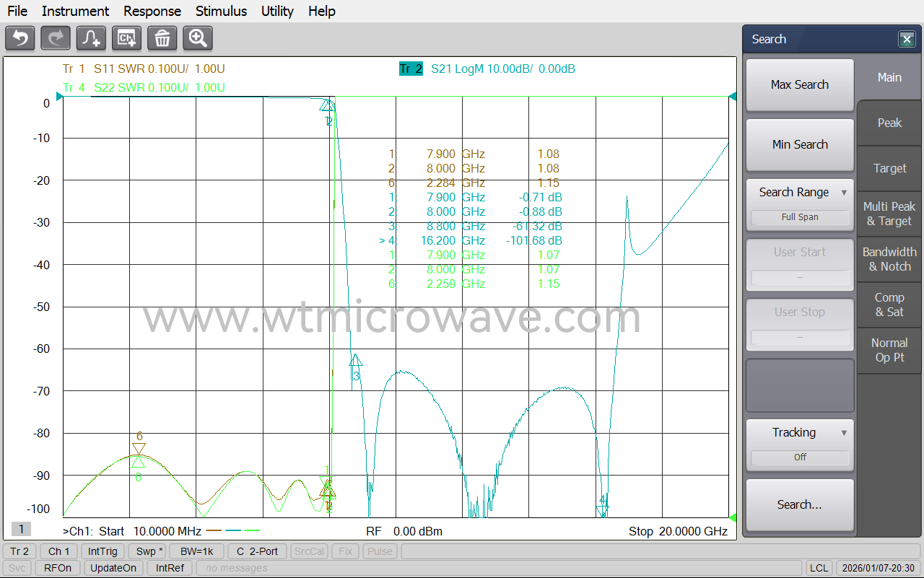Close the Search panel
924x578 pixels.
click(x=907, y=40)
